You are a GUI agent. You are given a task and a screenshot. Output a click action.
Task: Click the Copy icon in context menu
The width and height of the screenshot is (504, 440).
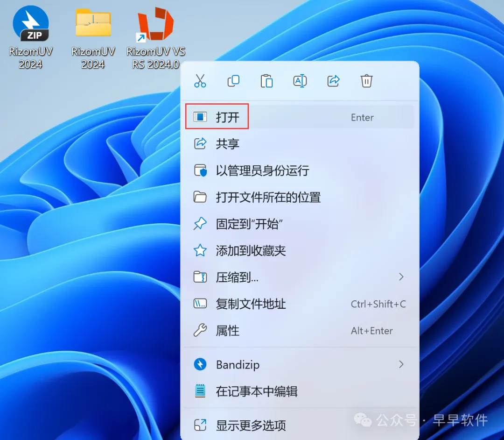[x=233, y=81]
